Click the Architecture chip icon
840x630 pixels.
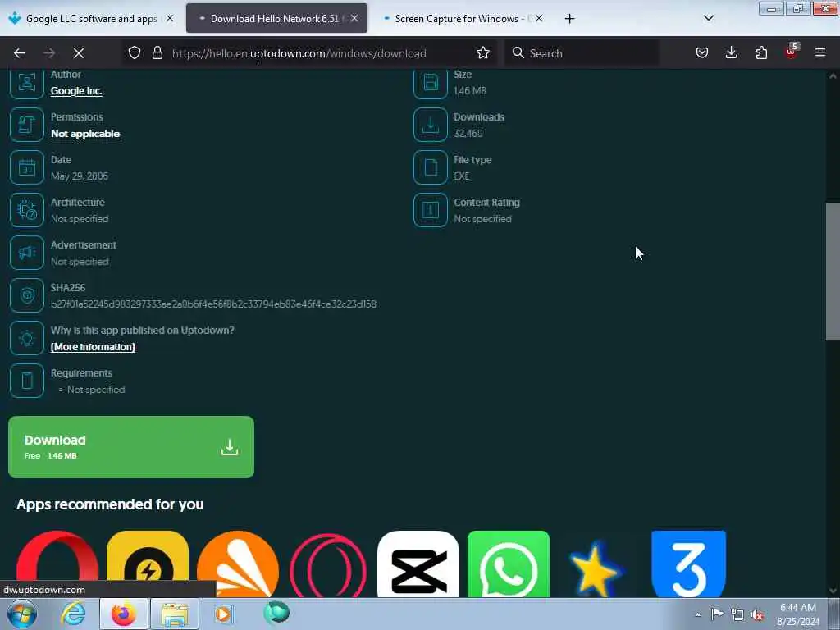click(27, 210)
